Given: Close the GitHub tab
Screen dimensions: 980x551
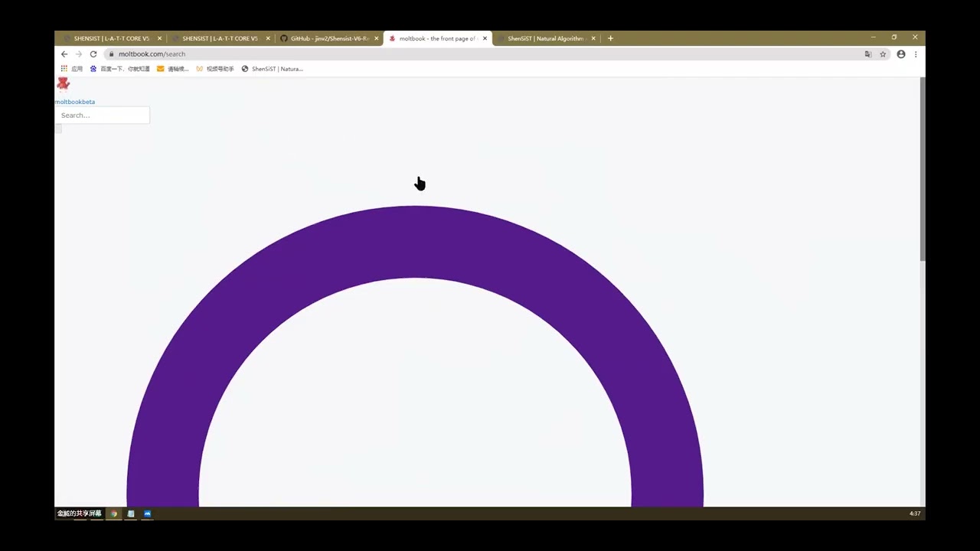Looking at the screenshot, I should (x=376, y=38).
